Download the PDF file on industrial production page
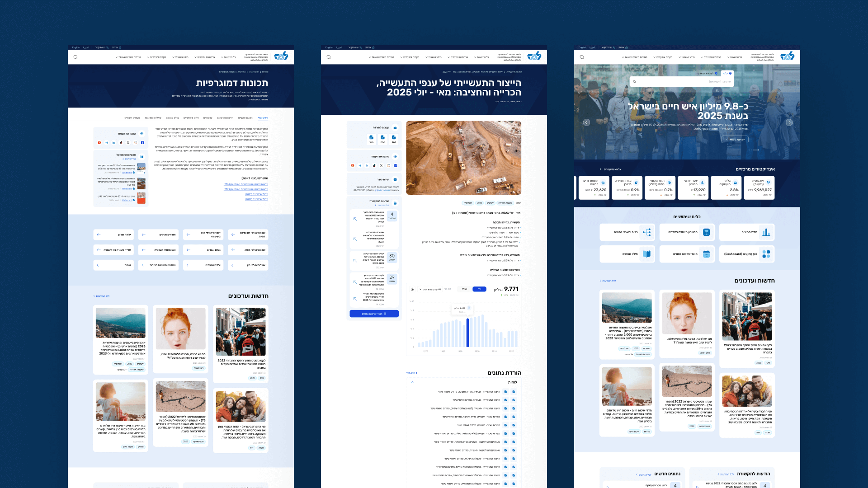The image size is (868, 488). click(394, 139)
